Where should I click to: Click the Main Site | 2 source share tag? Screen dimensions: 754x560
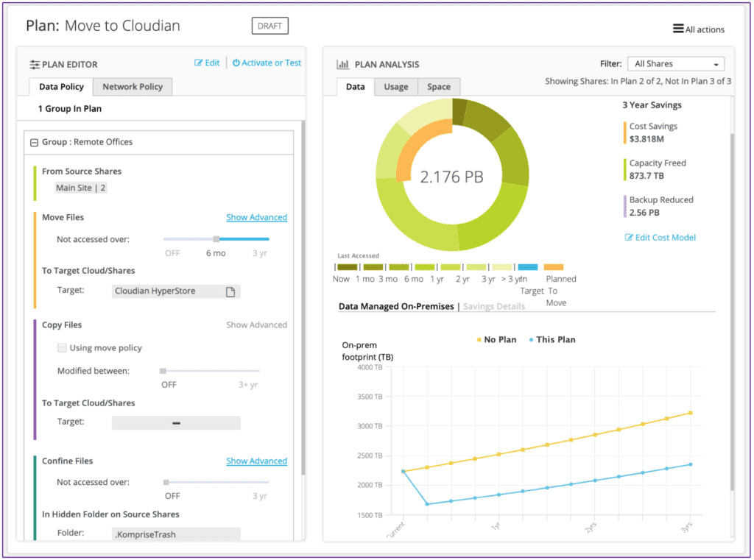80,188
